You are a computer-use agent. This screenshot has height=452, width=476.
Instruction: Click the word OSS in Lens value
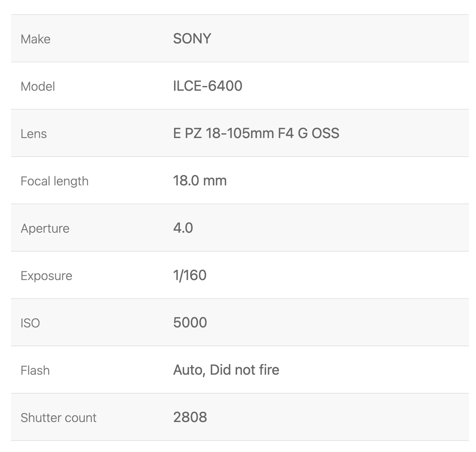point(326,133)
